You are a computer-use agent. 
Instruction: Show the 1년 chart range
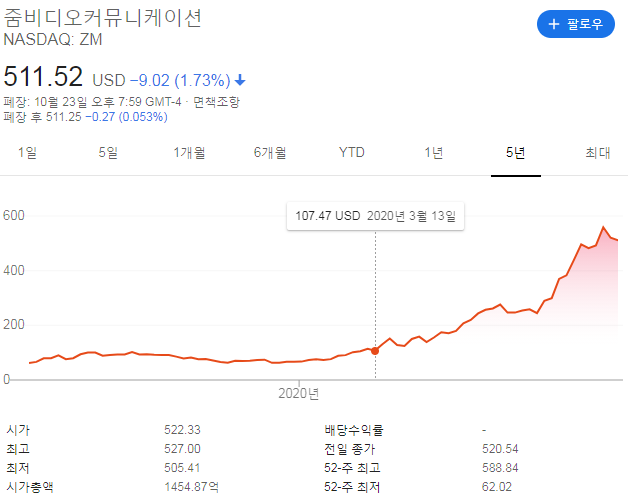pyautogui.click(x=434, y=153)
